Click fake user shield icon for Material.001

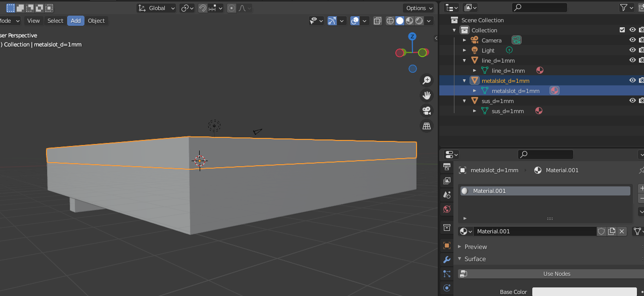pyautogui.click(x=602, y=231)
